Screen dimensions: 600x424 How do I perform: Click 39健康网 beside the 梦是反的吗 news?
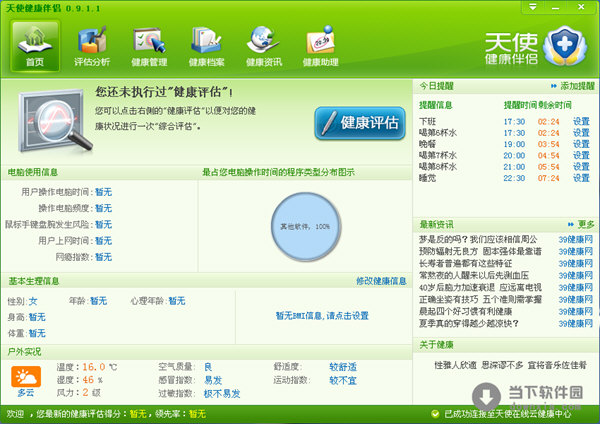(x=576, y=240)
